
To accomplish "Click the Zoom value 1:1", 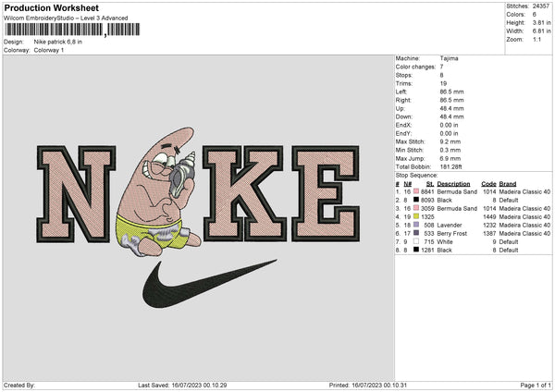I will coord(536,39).
